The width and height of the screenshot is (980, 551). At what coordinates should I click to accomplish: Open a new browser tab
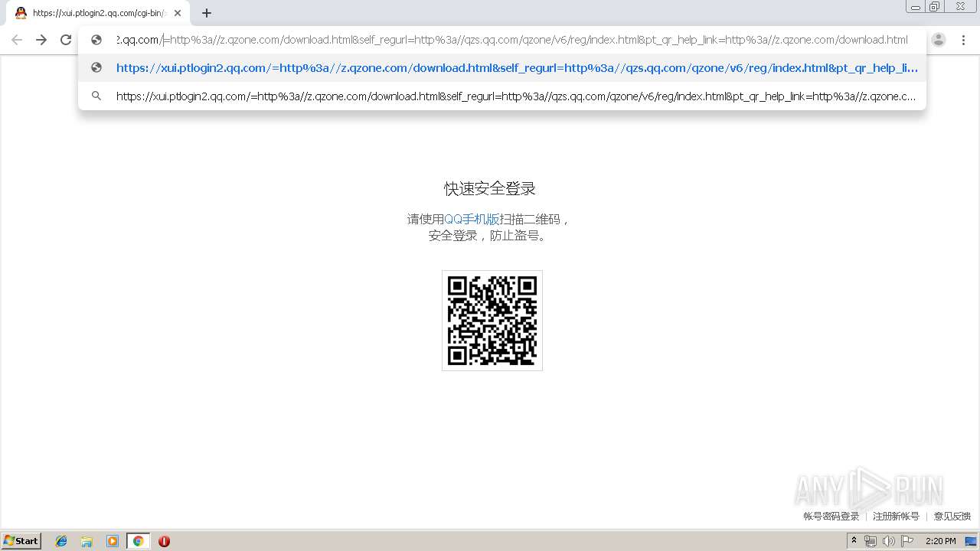click(x=207, y=13)
